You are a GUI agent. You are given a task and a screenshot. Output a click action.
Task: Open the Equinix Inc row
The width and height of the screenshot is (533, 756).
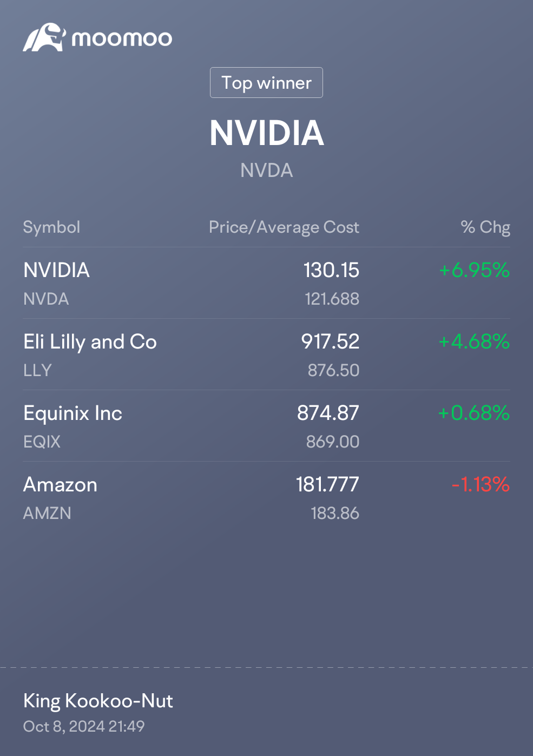[x=266, y=426]
